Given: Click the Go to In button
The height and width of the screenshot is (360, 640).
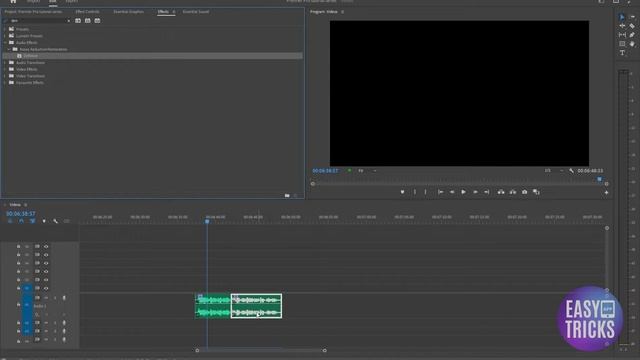Looking at the screenshot, I should (440, 192).
